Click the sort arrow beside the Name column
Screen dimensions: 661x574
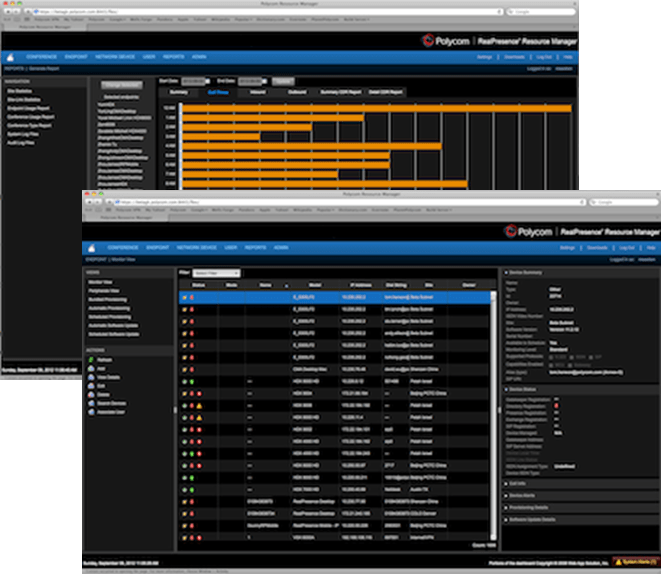point(286,286)
